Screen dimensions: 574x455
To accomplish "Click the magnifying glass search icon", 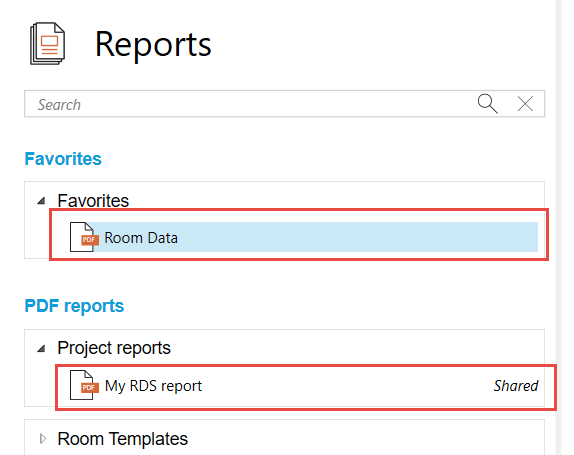I will pyautogui.click(x=488, y=104).
